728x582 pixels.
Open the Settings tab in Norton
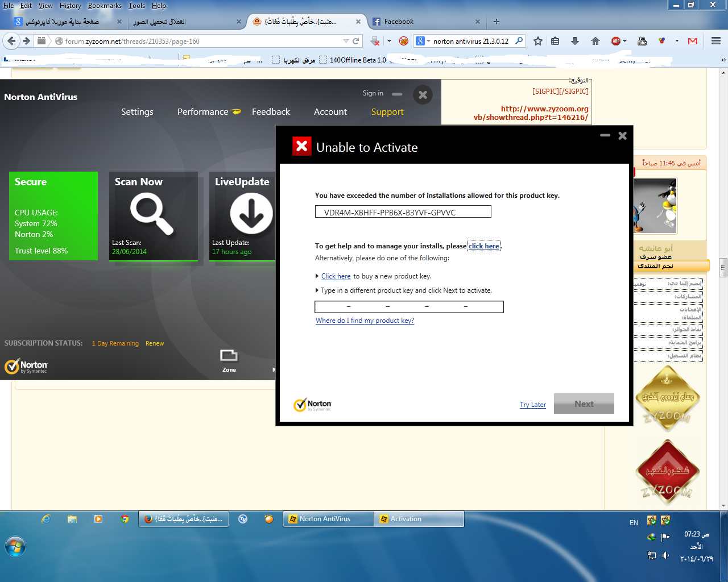pos(137,112)
